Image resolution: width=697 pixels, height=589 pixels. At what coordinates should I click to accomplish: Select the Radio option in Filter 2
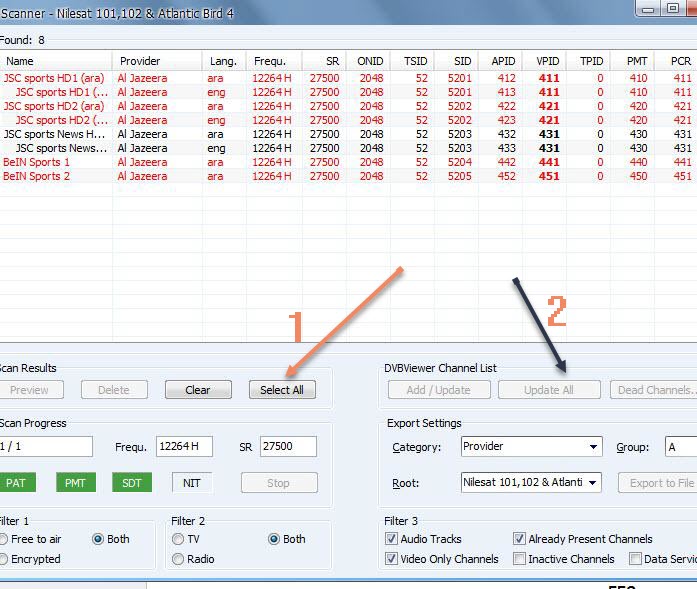pyautogui.click(x=179, y=559)
